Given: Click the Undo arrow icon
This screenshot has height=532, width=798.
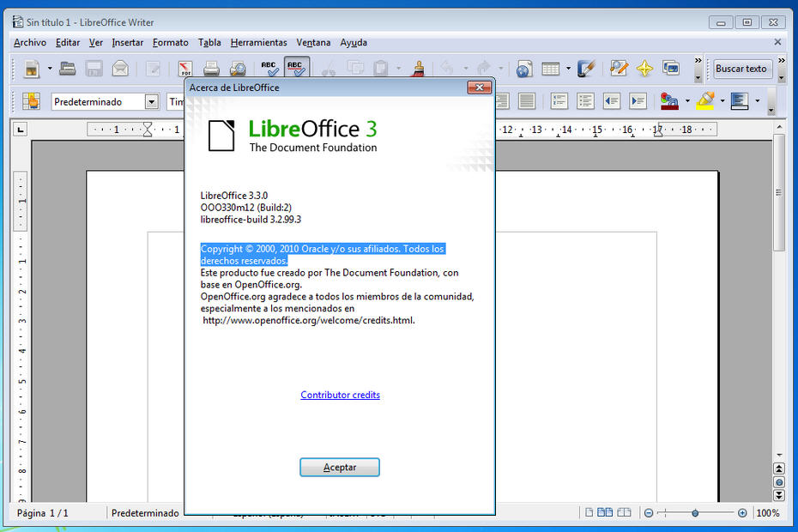Looking at the screenshot, I should 447,68.
